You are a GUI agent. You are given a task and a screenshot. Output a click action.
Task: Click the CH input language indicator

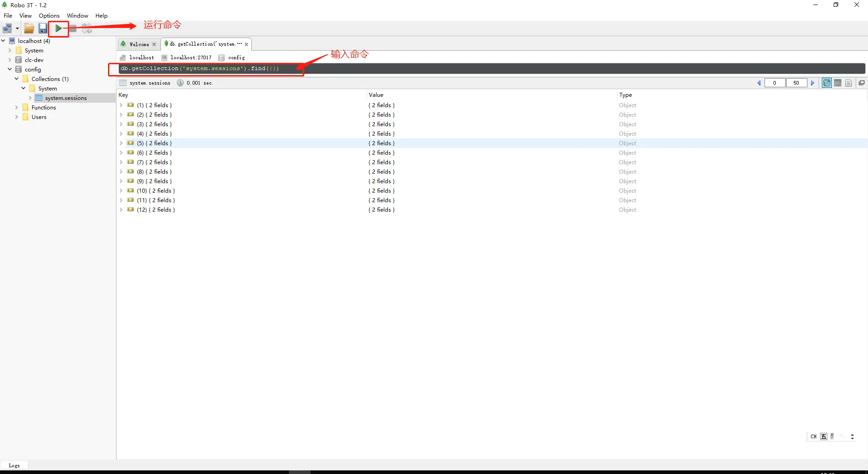[x=813, y=436]
